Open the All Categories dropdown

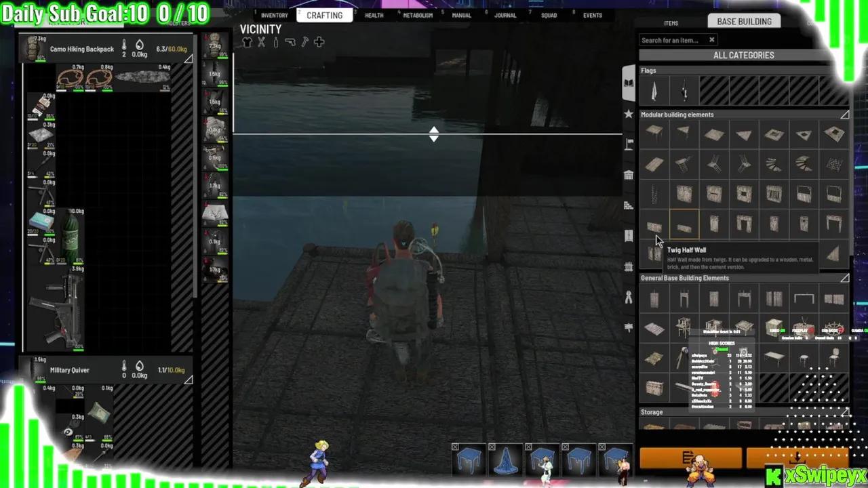coord(743,55)
